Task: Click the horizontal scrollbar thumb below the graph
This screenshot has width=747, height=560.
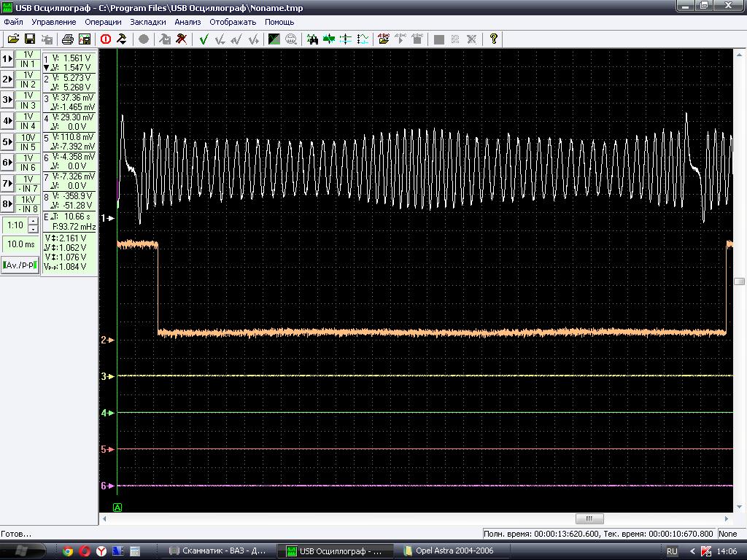Action: pos(589,518)
